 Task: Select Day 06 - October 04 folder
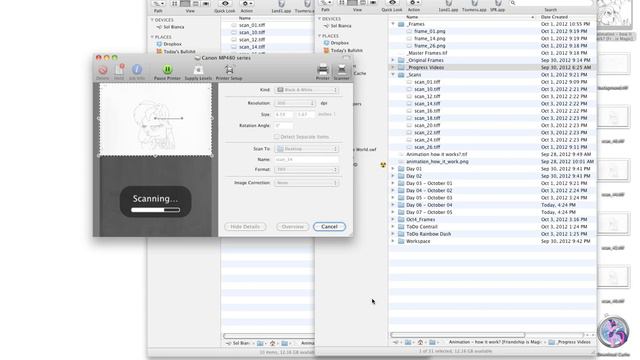pos(429,205)
